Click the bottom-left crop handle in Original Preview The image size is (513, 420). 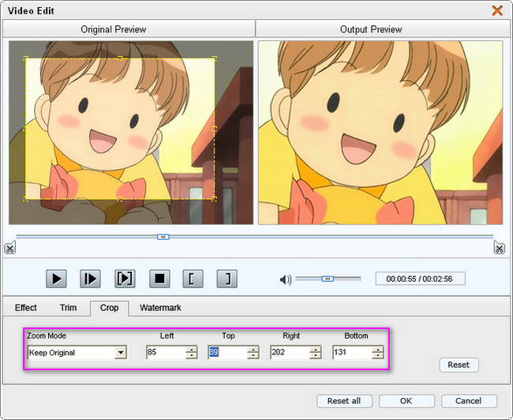[26, 199]
